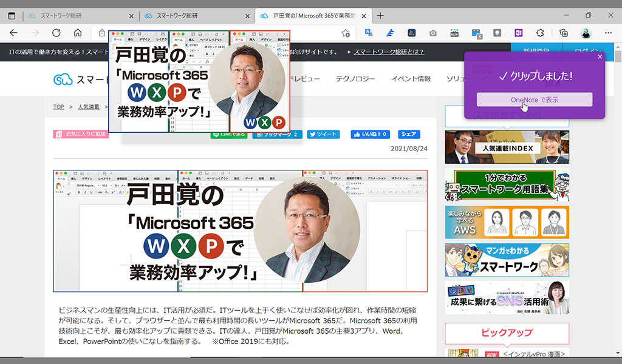Screen dimensions: 622x364
Task: Click the main article header image
Action: coord(241,231)
